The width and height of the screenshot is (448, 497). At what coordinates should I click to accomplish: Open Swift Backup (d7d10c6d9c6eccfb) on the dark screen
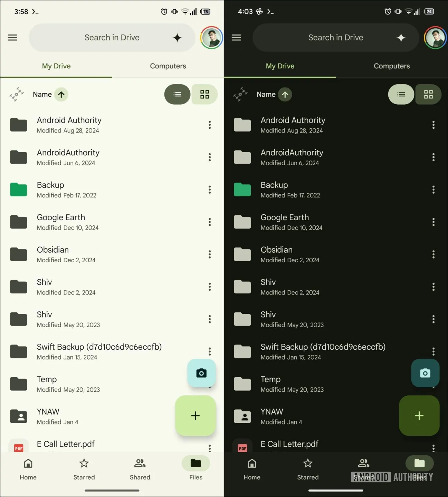[336, 351]
